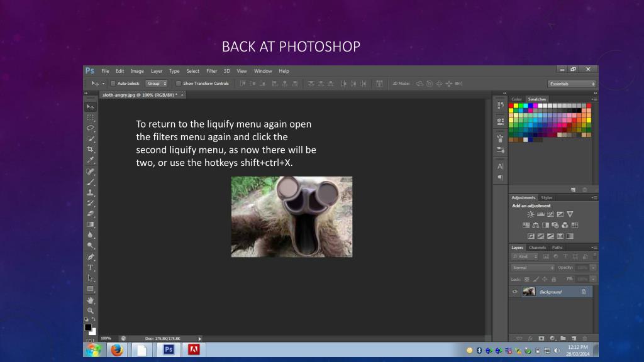Expand the status bar Doc info arrow
The width and height of the screenshot is (644, 362).
coord(199,339)
